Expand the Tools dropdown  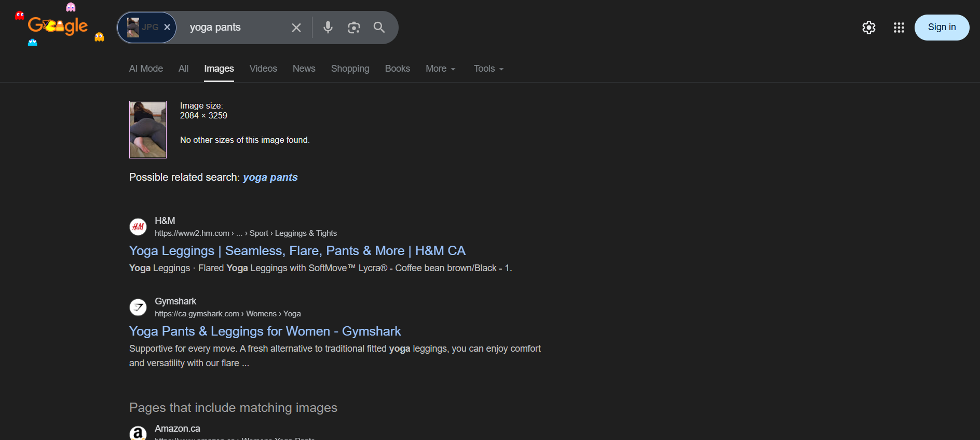(x=488, y=69)
